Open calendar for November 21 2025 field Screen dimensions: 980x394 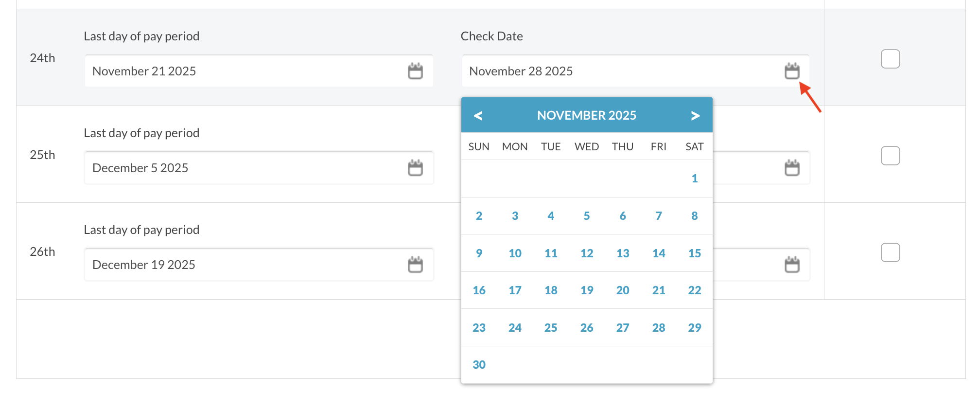[415, 71]
